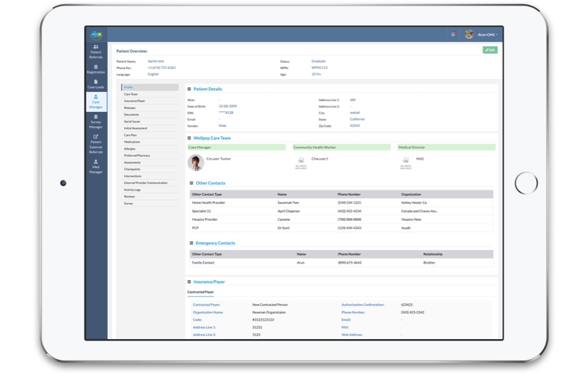The width and height of the screenshot is (588, 374).
Task: Click the Ashley Hester Co organization cell
Action: pyautogui.click(x=414, y=203)
